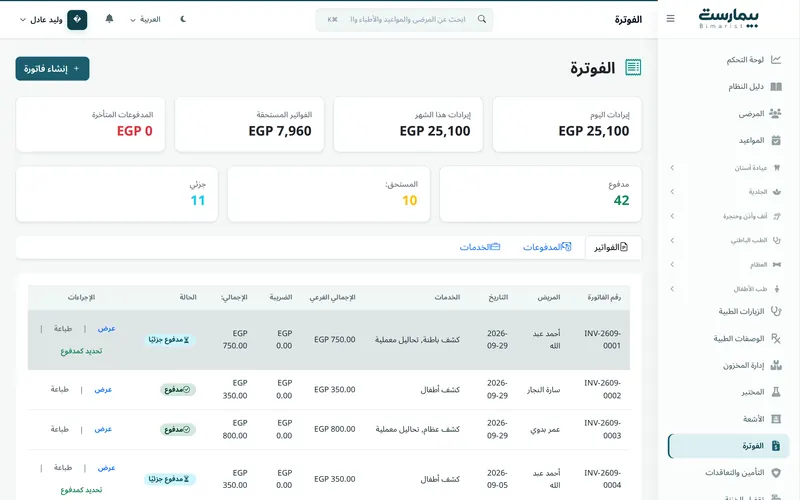Image resolution: width=800 pixels, height=500 pixels.
Task: Click the search magnifier icon
Action: [x=482, y=19]
